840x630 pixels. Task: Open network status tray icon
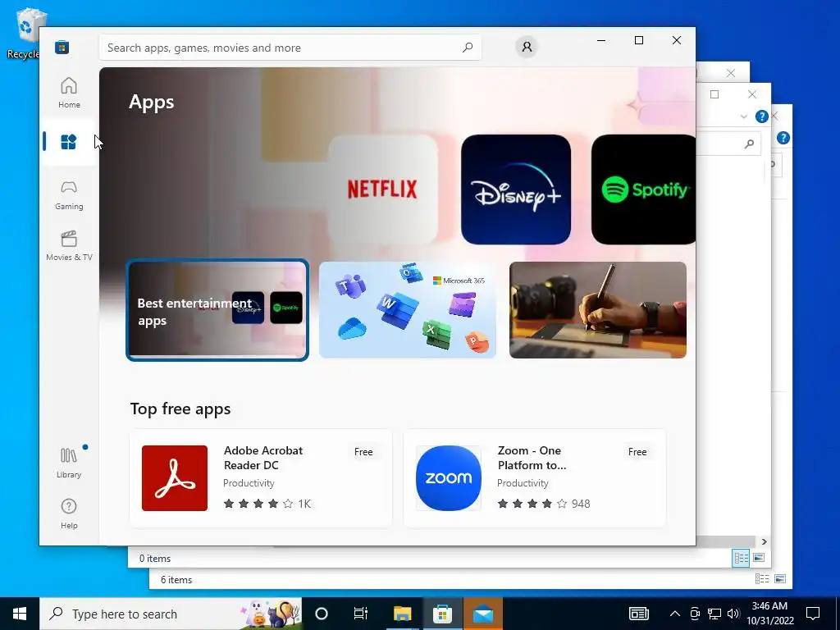tap(714, 614)
